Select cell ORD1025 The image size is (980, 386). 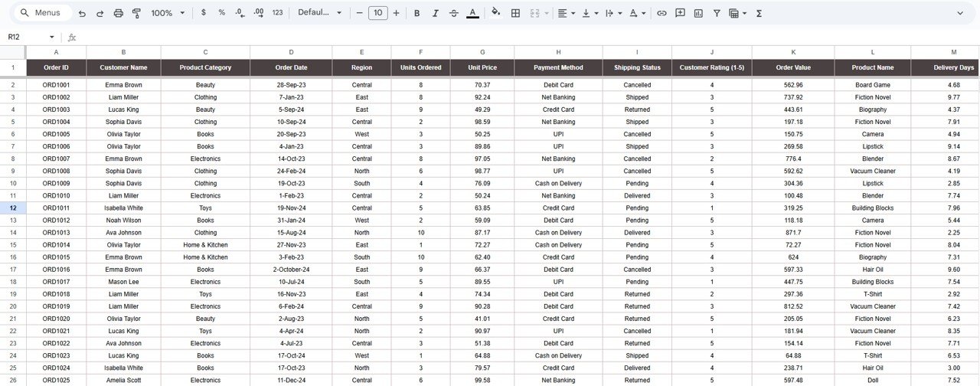click(56, 380)
